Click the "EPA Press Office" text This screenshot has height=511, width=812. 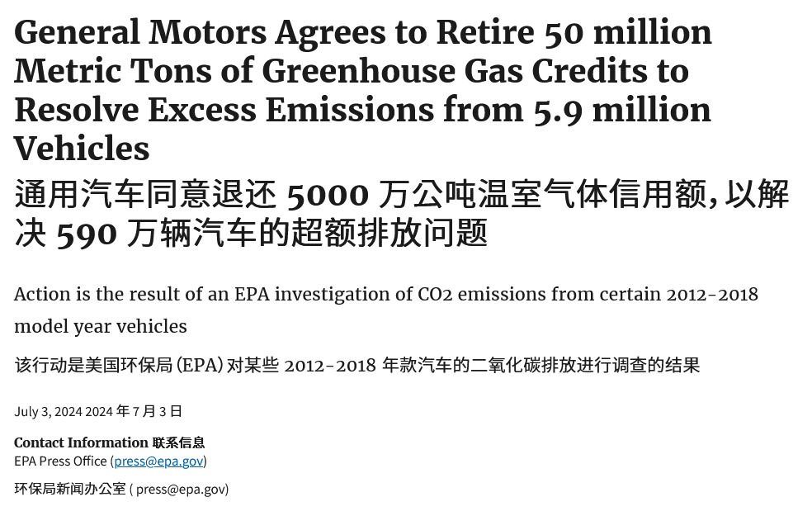(60, 461)
